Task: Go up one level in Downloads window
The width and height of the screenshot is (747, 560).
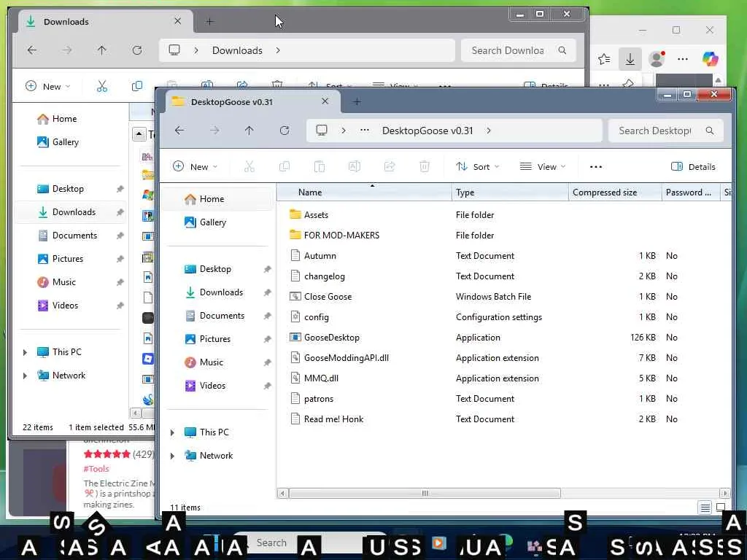Action: [102, 50]
